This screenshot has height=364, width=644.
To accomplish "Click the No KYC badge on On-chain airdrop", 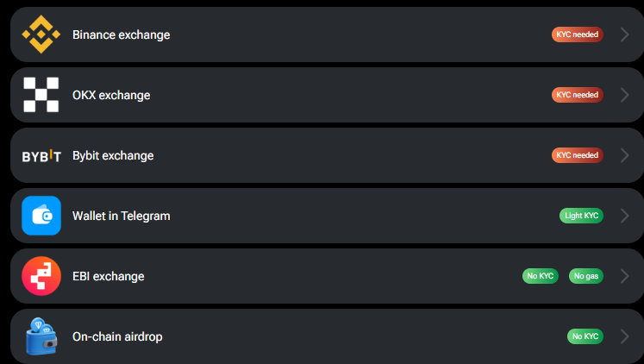I will coord(585,336).
